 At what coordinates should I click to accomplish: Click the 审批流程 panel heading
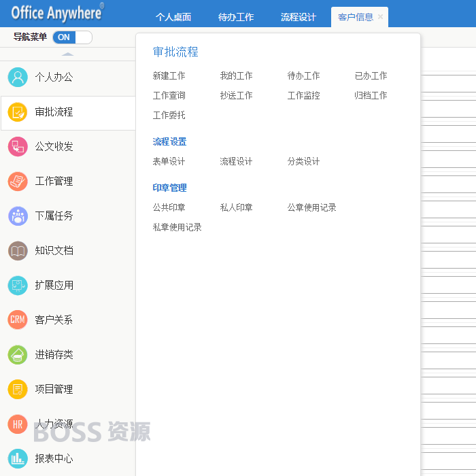(175, 52)
